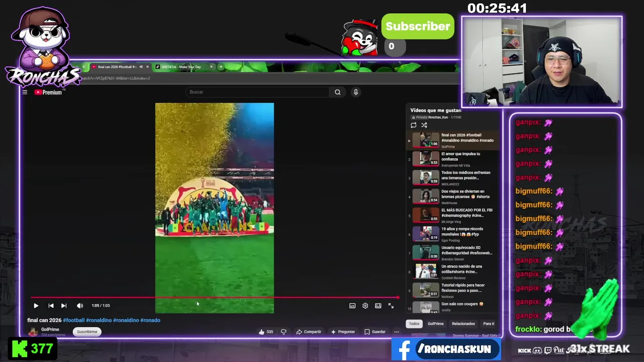Image resolution: width=644 pixels, height=362 pixels.
Task: Open the Preguntar AI button
Action: click(x=343, y=332)
